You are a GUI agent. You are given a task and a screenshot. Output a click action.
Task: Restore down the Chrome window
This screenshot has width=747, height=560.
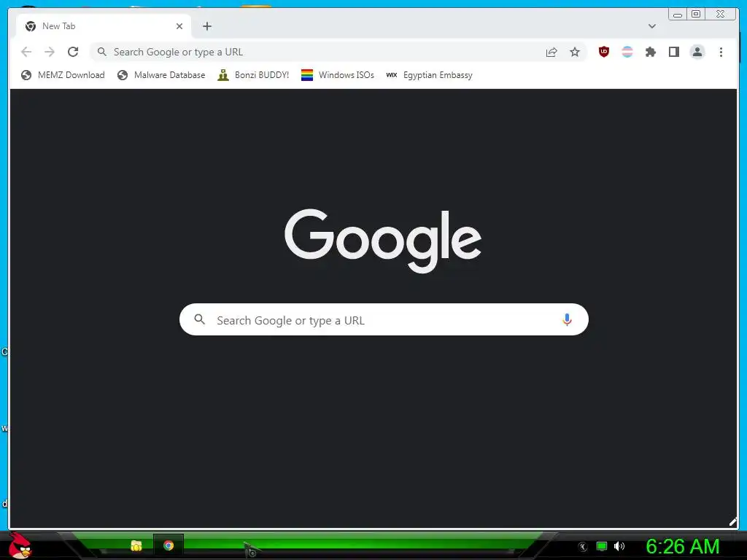[695, 15]
